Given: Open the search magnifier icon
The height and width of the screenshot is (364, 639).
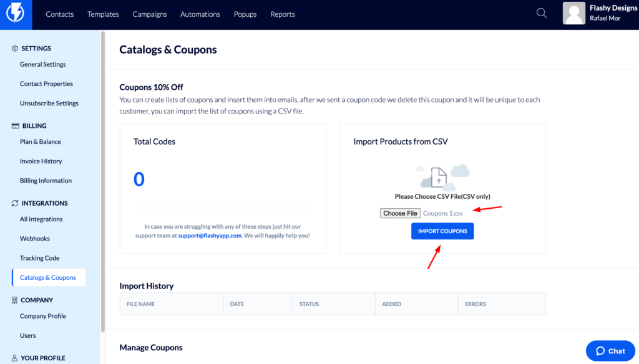Looking at the screenshot, I should point(542,13).
